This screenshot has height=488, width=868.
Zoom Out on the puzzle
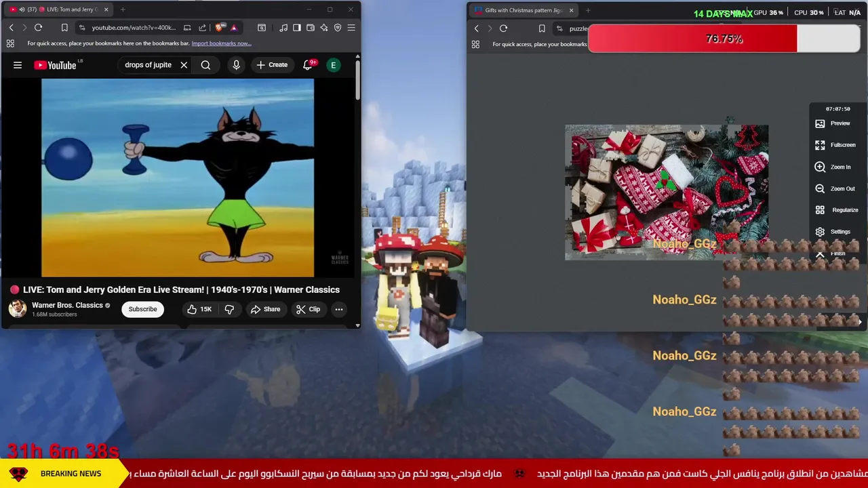point(835,188)
